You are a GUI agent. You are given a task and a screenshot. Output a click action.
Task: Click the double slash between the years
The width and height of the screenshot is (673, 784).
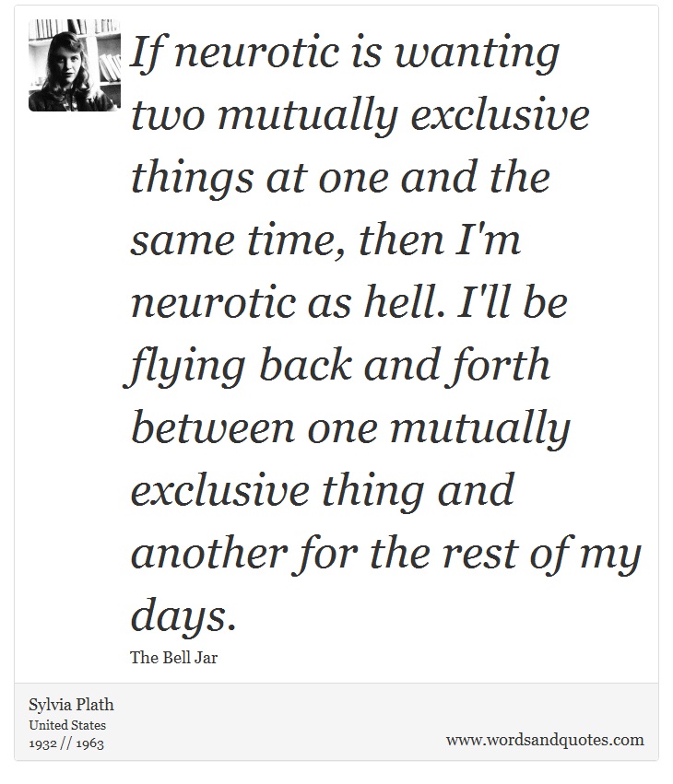[x=66, y=743]
